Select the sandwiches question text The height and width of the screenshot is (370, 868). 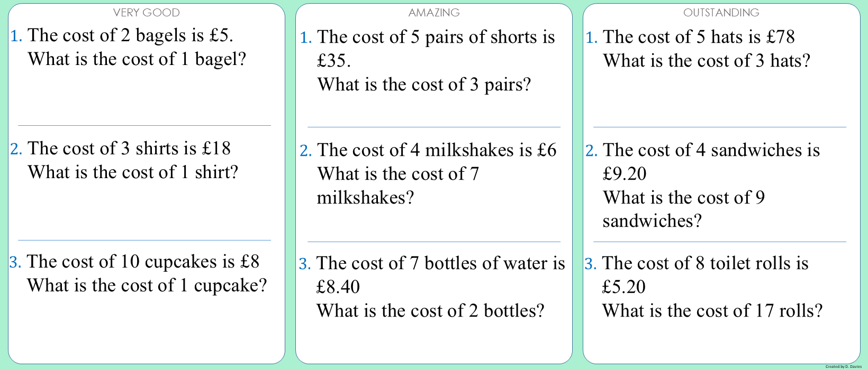pos(710,185)
